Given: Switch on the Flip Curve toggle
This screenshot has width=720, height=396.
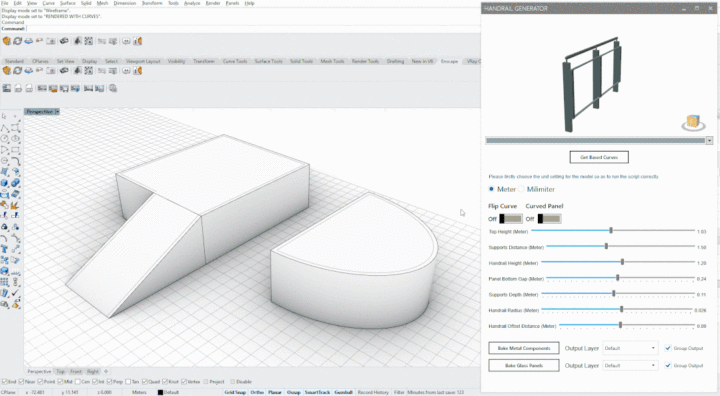Looking at the screenshot, I should point(511,219).
